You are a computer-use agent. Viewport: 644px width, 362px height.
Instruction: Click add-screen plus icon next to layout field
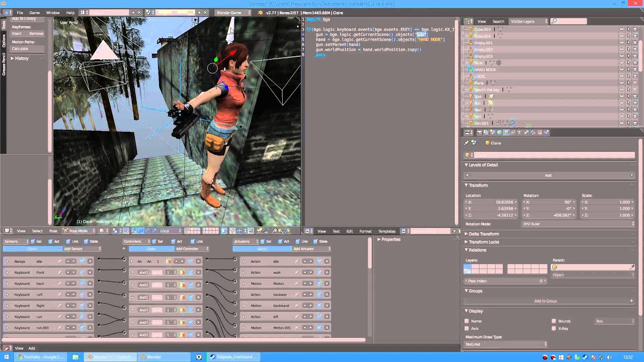click(133, 12)
